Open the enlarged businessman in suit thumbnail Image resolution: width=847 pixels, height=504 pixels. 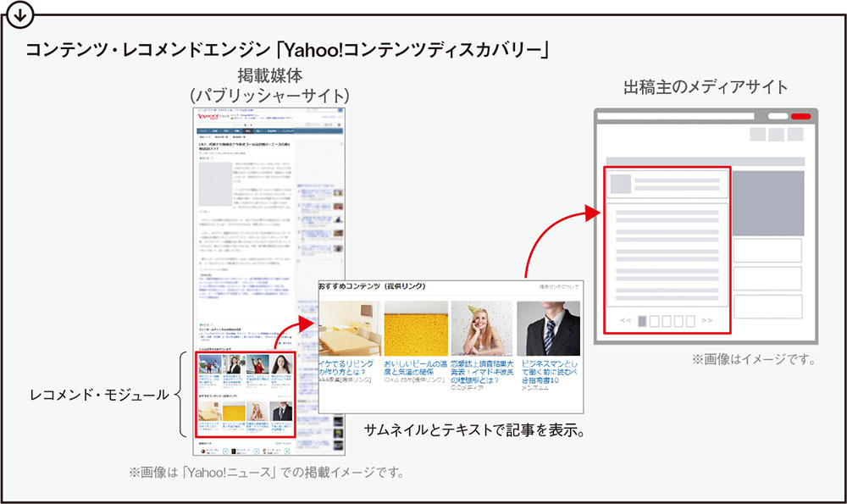[548, 329]
